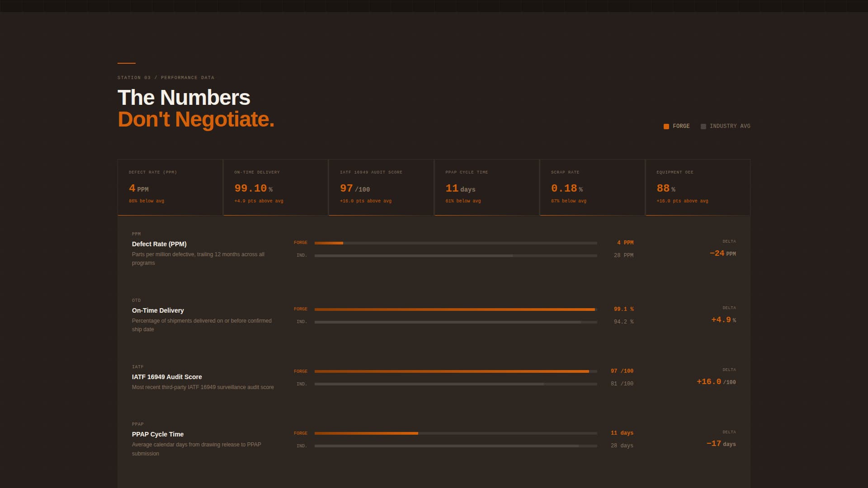Open the IATF 16949 Audit Score card

(x=381, y=187)
